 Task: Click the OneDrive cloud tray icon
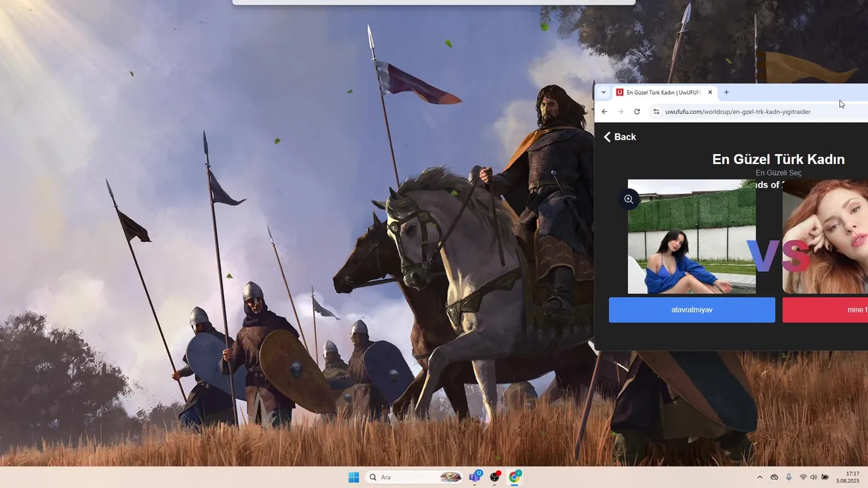click(x=774, y=477)
